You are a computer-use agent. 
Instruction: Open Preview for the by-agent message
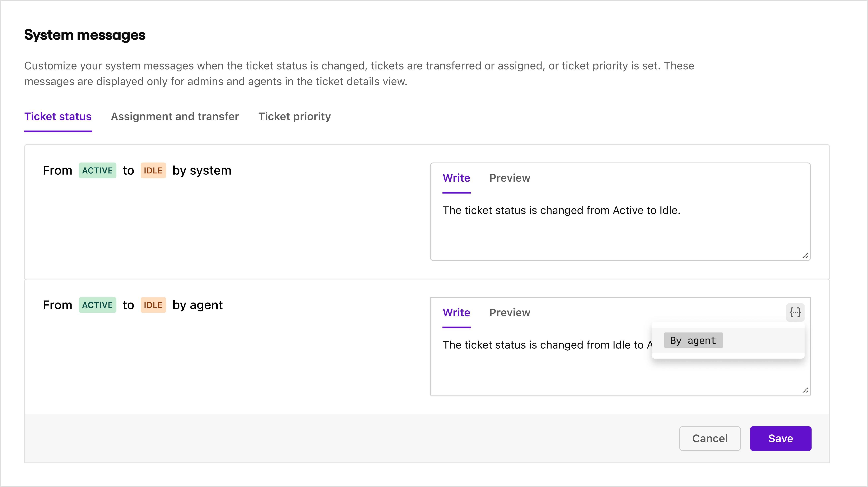click(510, 313)
